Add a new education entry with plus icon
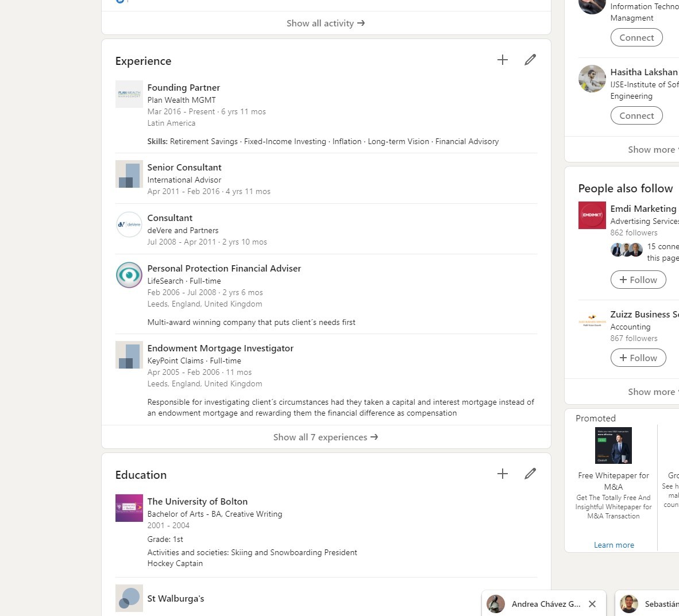 coord(502,474)
